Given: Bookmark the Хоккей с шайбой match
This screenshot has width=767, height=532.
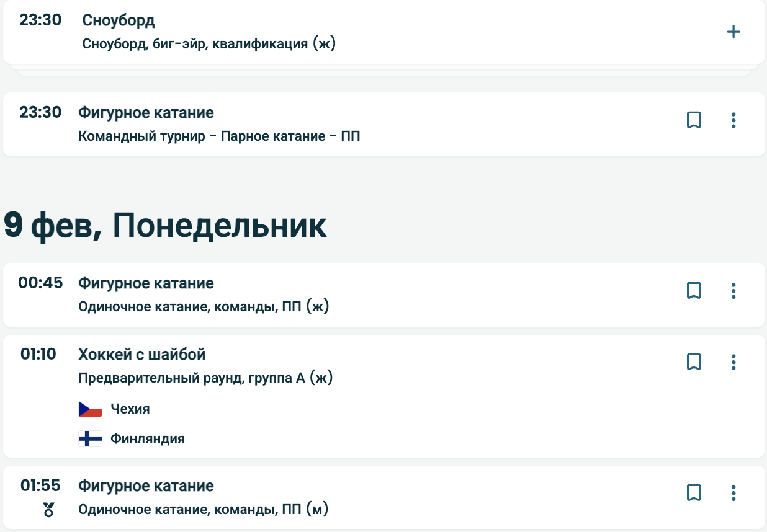Looking at the screenshot, I should pos(694,362).
